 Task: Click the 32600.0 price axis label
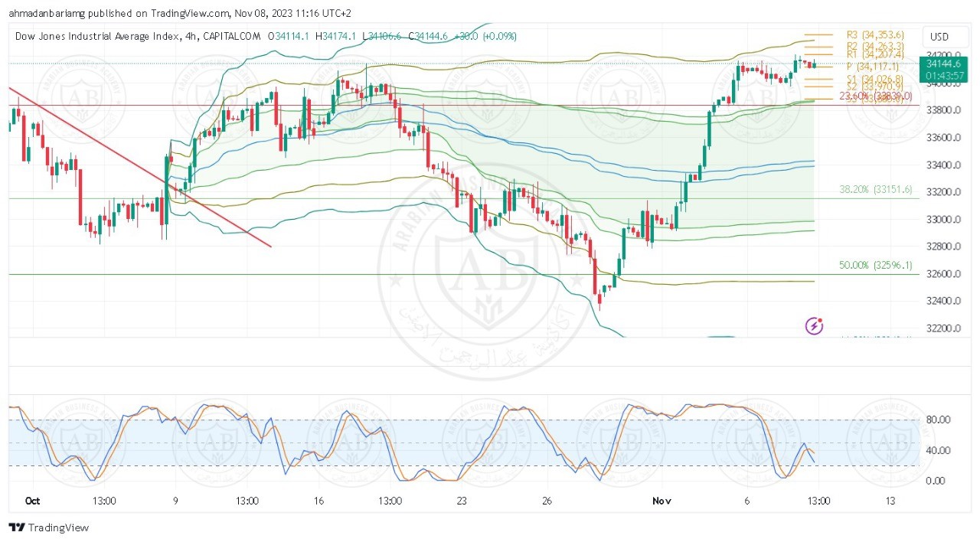pyautogui.click(x=943, y=274)
